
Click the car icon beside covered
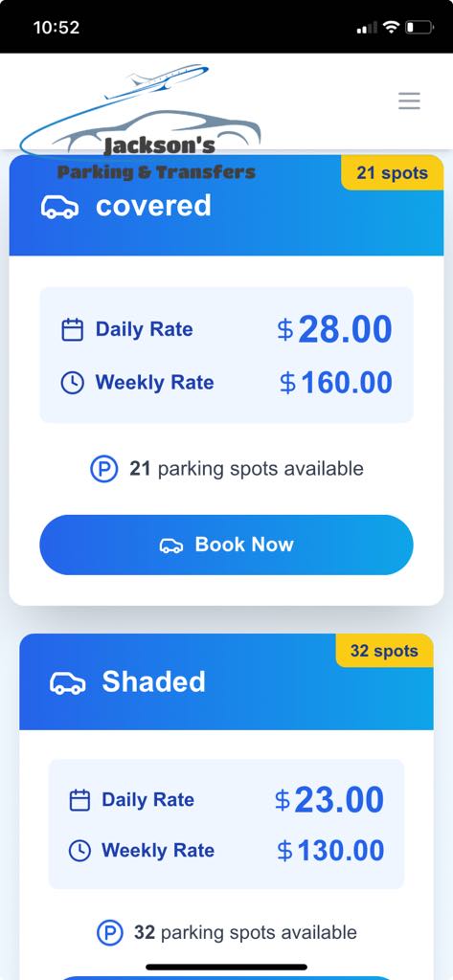click(x=60, y=207)
